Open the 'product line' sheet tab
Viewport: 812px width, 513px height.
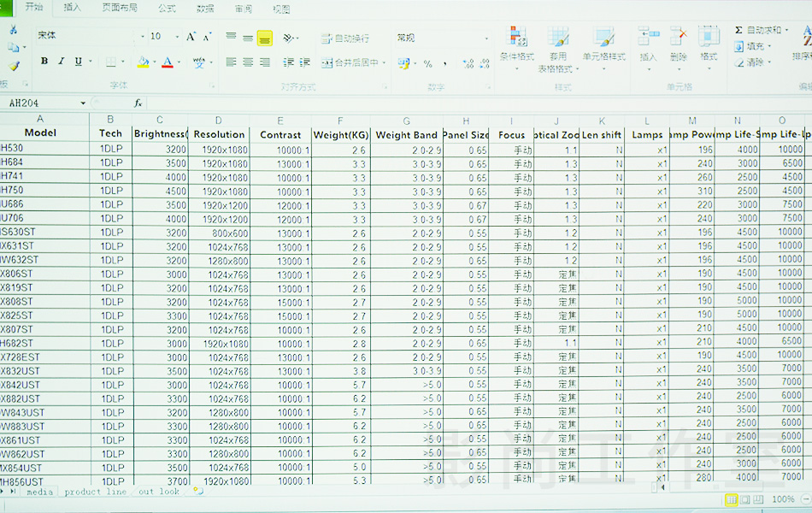[95, 492]
